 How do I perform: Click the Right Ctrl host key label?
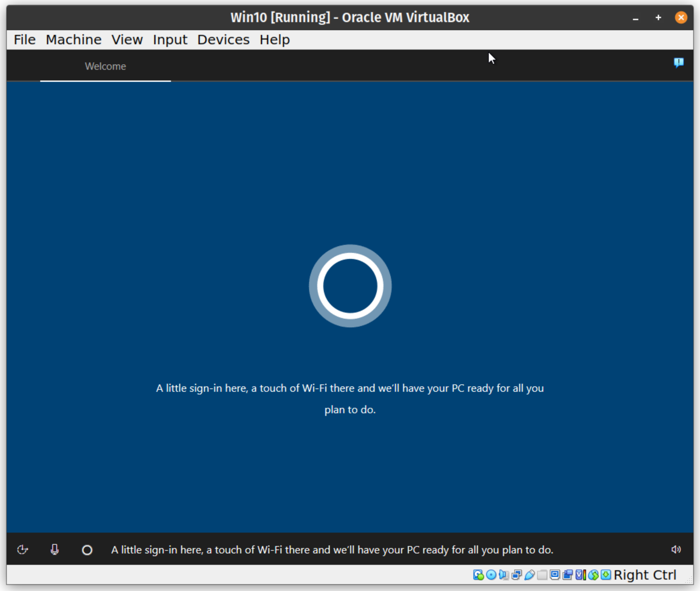coord(645,575)
